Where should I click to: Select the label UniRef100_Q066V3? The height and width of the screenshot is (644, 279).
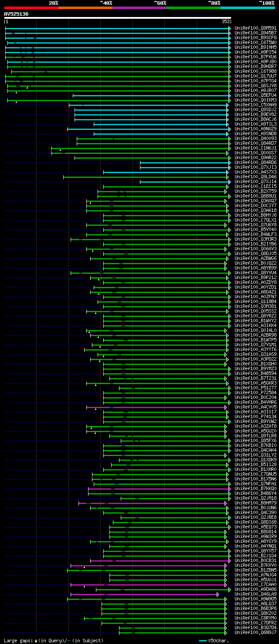tap(255, 249)
